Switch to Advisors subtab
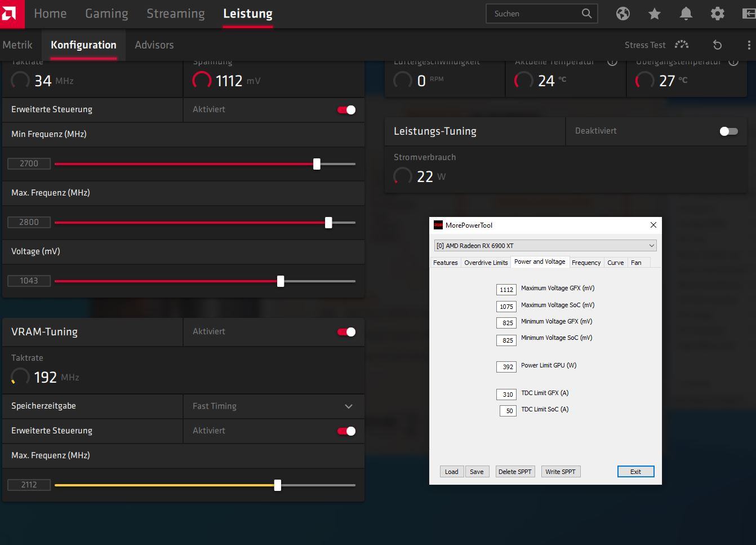This screenshot has width=756, height=545. point(154,45)
